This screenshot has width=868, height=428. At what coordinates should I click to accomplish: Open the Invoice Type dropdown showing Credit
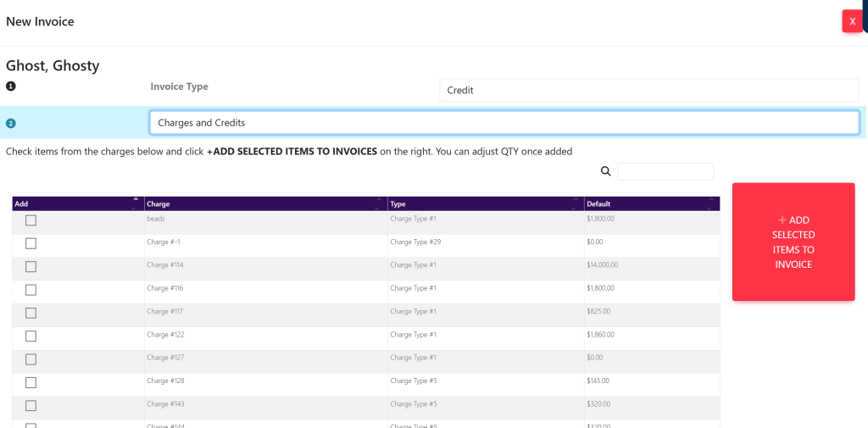(648, 90)
